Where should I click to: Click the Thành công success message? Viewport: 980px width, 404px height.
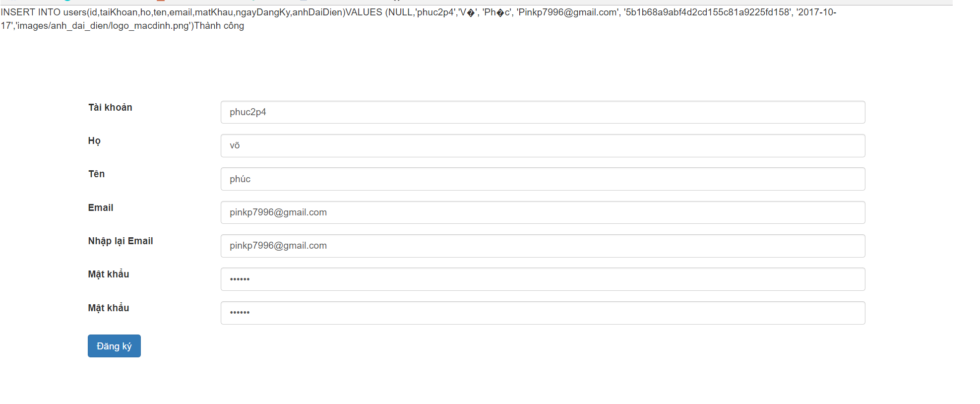219,26
